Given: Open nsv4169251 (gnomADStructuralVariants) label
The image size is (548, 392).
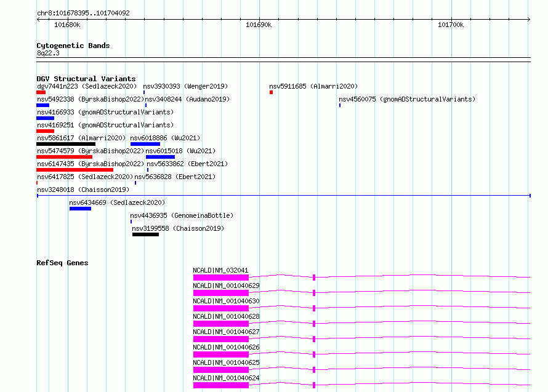Looking at the screenshot, I should [105, 125].
